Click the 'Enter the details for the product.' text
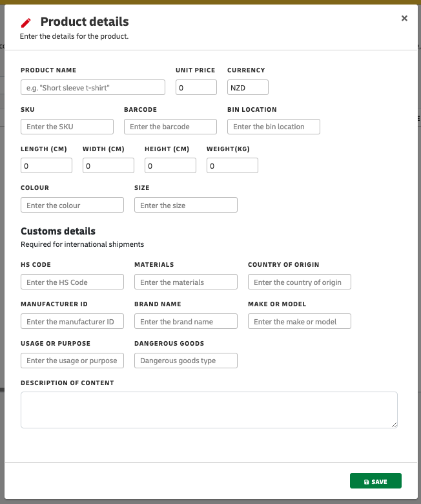This screenshot has height=504, width=421. pos(74,36)
